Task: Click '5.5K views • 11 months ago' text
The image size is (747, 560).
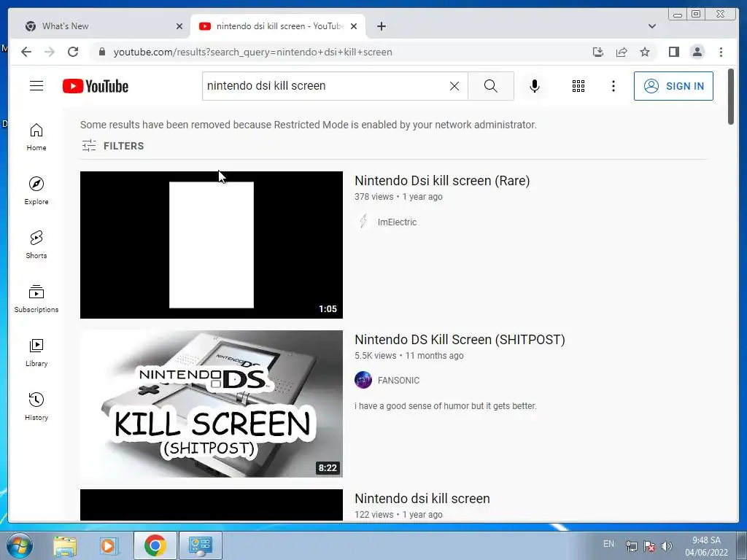Action: (x=409, y=356)
